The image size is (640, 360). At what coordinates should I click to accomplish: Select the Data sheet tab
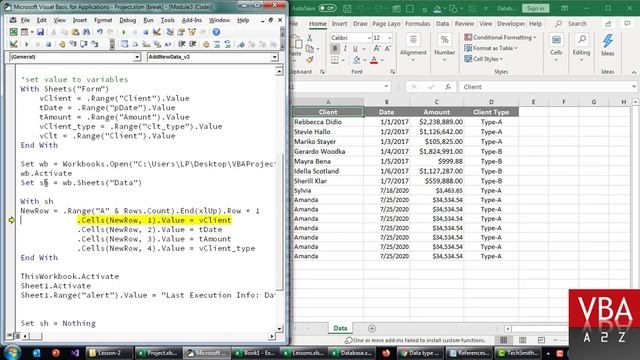pyautogui.click(x=340, y=328)
